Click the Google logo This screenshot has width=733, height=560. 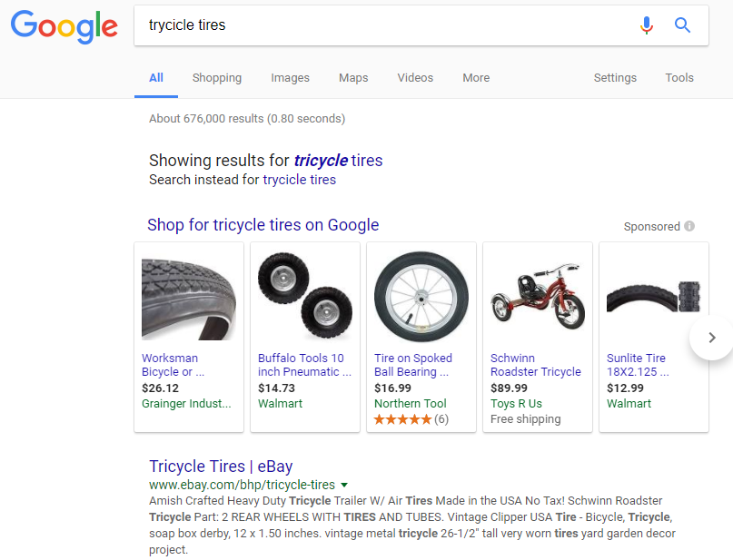pos(64,27)
